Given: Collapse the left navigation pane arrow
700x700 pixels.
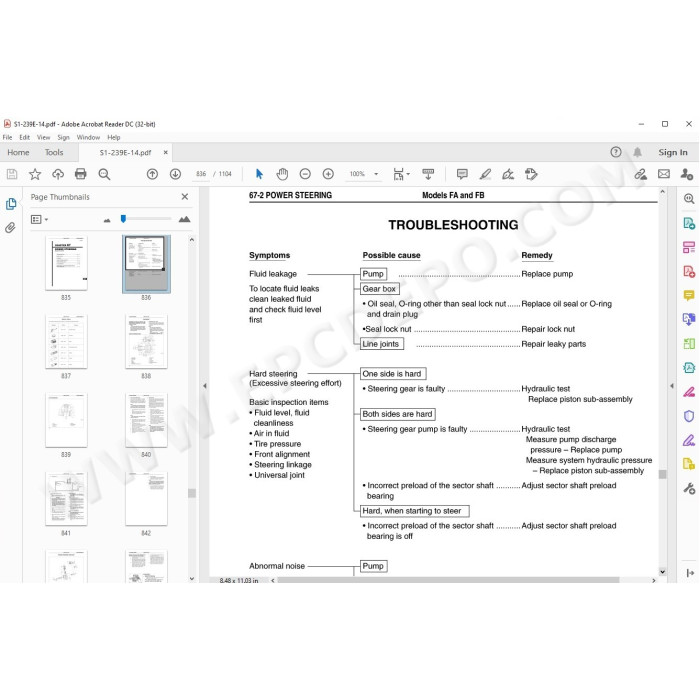Looking at the screenshot, I should pos(205,386).
